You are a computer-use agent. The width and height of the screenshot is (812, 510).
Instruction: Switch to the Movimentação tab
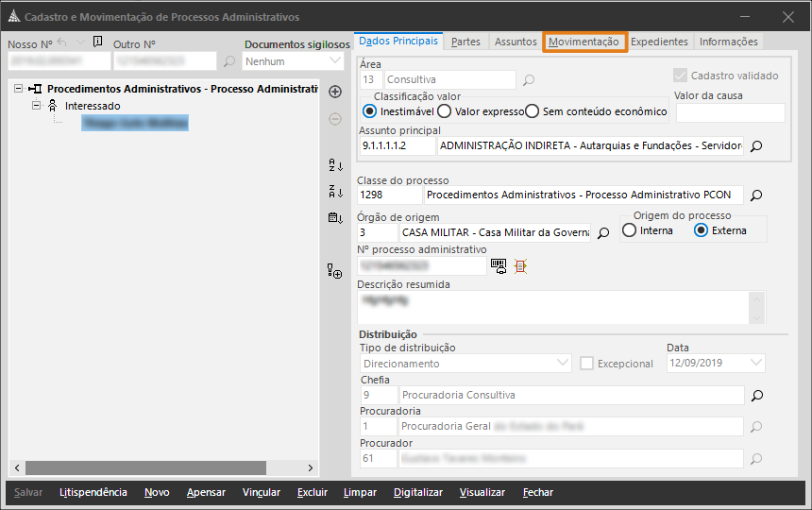(x=584, y=42)
